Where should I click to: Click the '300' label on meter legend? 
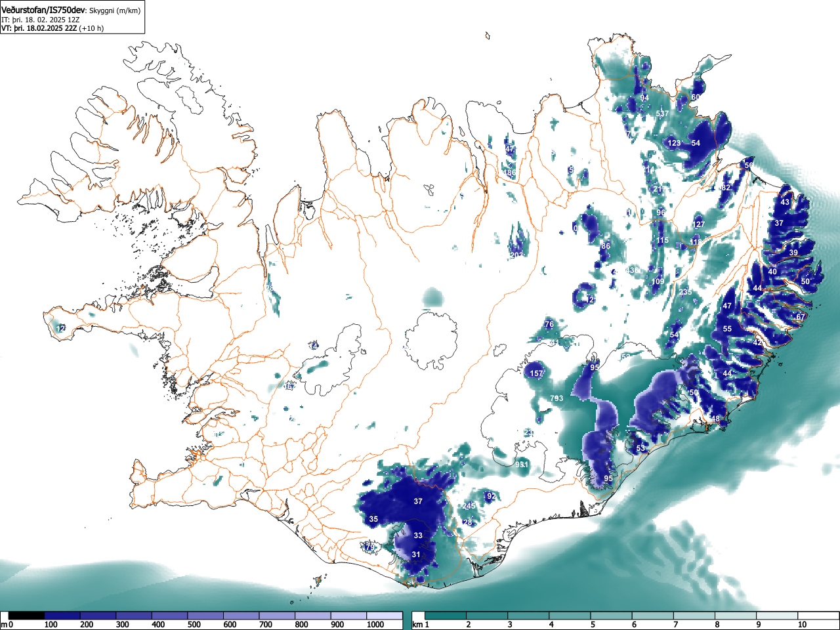point(122,625)
